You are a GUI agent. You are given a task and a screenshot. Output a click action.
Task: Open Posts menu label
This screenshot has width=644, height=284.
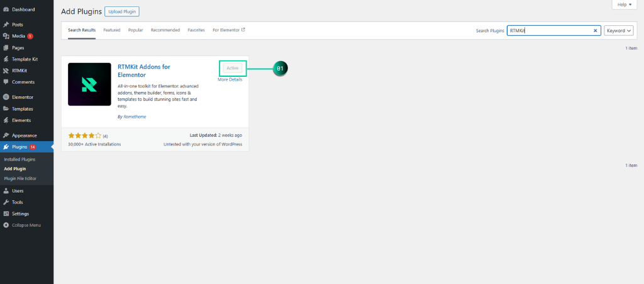[x=18, y=25]
